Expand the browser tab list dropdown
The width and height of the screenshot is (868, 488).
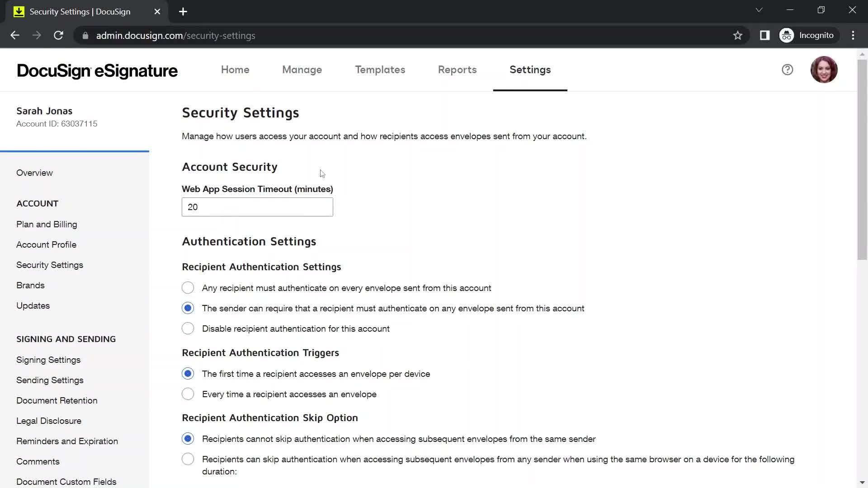tap(759, 10)
